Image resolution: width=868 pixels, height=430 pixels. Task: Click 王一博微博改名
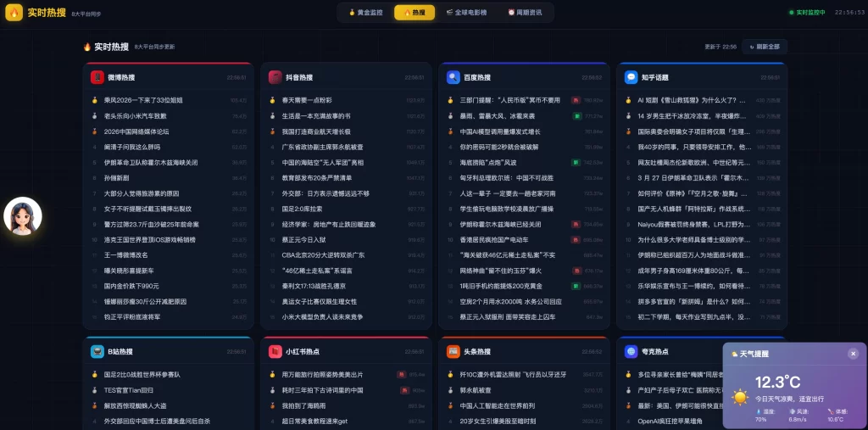(125, 255)
